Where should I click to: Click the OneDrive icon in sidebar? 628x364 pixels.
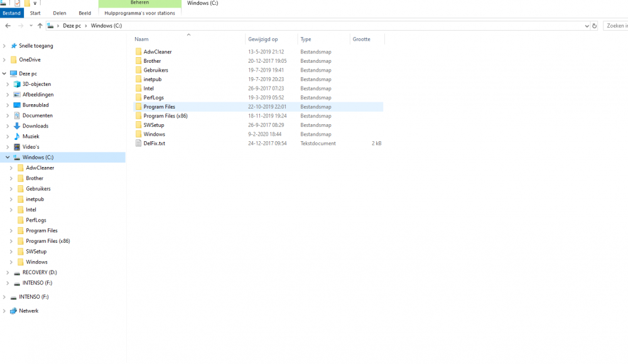14,60
